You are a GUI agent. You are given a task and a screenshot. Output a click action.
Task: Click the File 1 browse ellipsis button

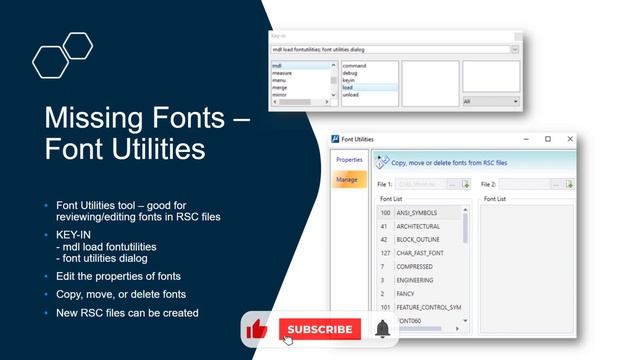click(x=452, y=184)
